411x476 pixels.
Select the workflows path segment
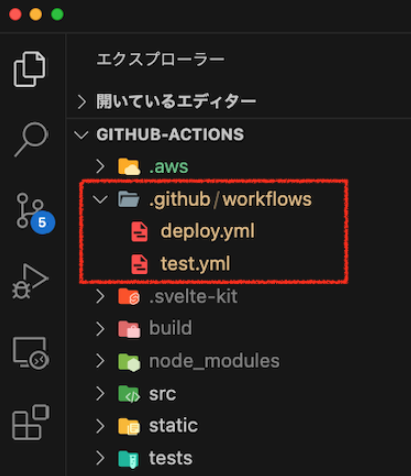pos(267,199)
